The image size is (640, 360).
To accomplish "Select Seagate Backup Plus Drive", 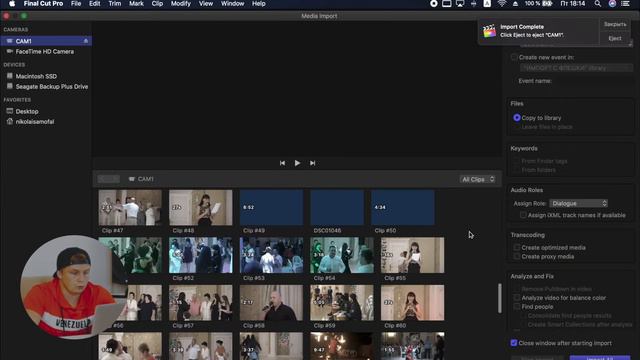I will pyautogui.click(x=51, y=87).
